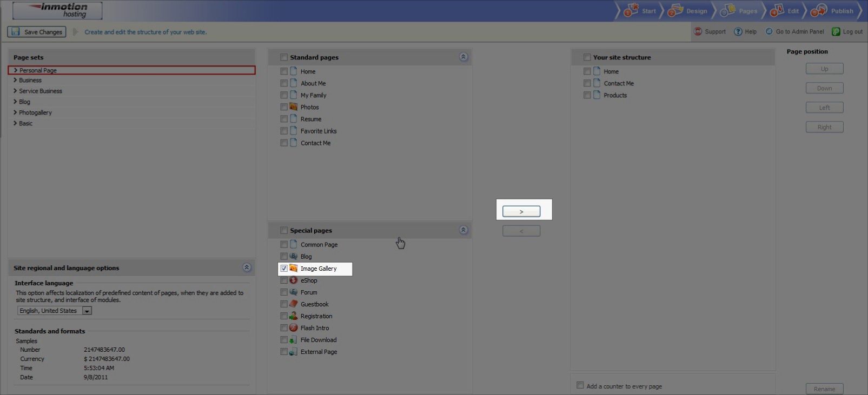Image resolution: width=868 pixels, height=395 pixels.
Task: Click the Log out icon
Action: point(836,31)
